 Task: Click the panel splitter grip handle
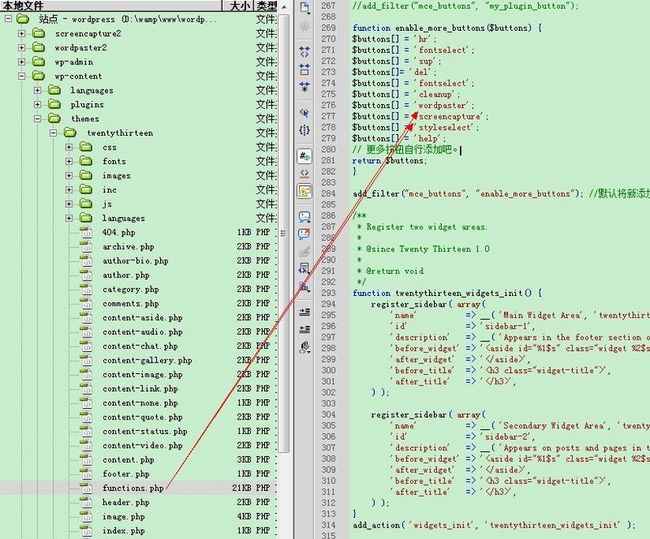click(x=284, y=234)
